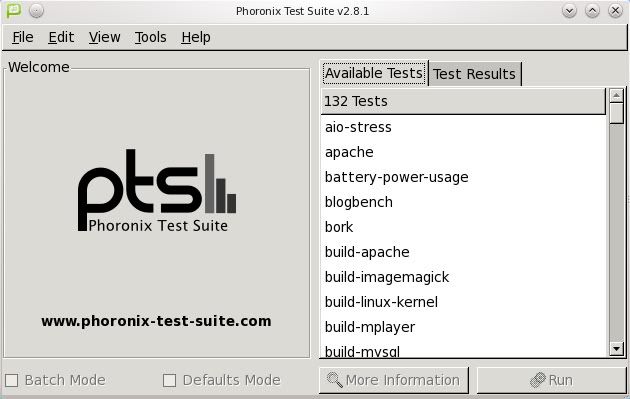Select the build-imagemagick test
This screenshot has height=399, width=630.
pos(463,277)
